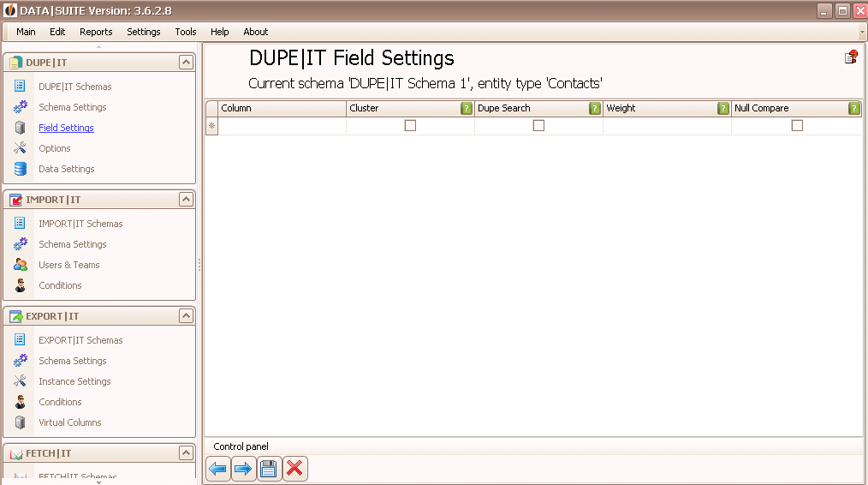
Task: Click the FETCH|IT panel header icon
Action: pyautogui.click(x=16, y=453)
